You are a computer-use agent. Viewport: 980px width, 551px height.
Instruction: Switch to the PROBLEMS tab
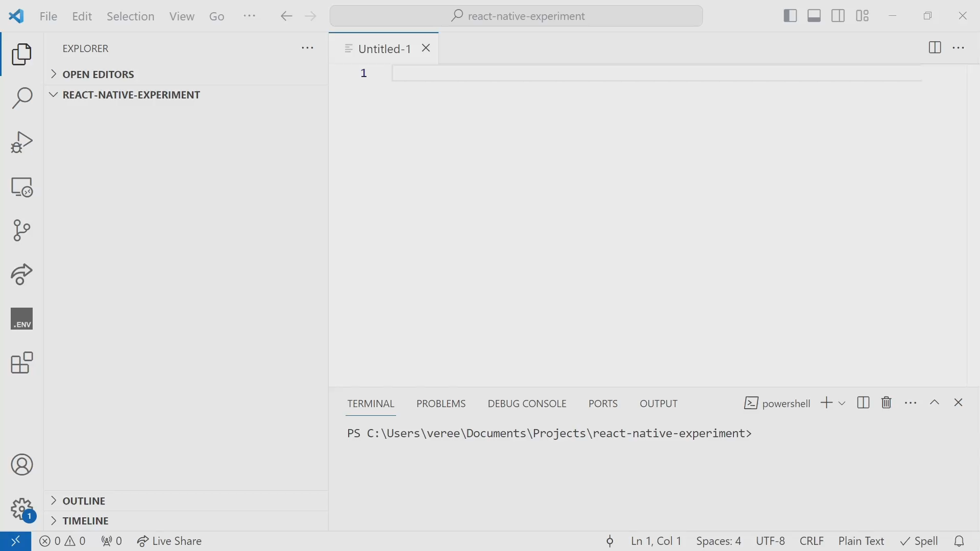pos(441,403)
